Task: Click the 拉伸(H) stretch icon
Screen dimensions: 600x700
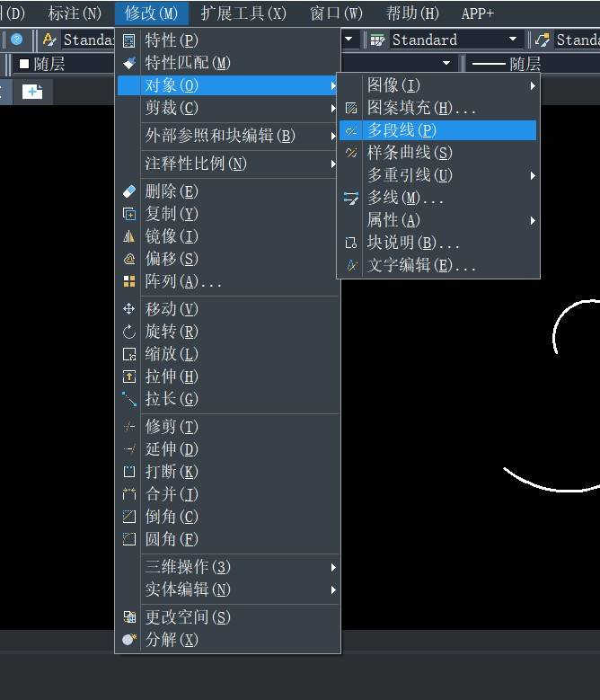Action: point(129,377)
